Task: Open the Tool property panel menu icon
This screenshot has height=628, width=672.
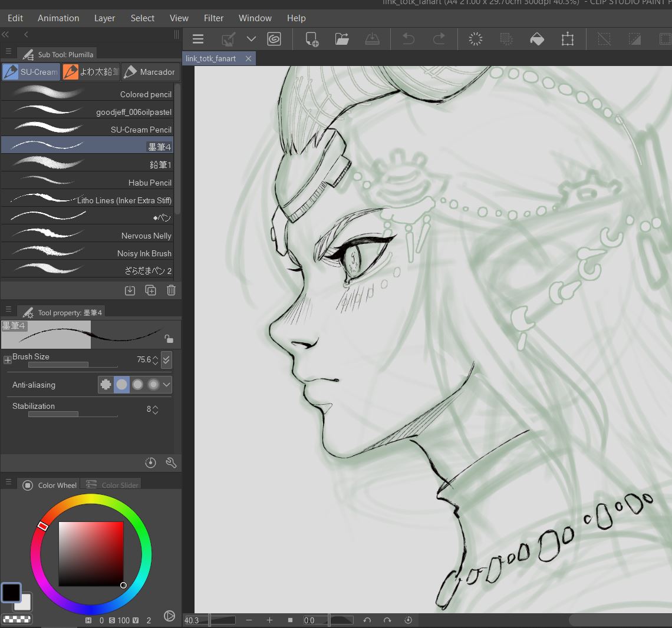Action: 8,309
